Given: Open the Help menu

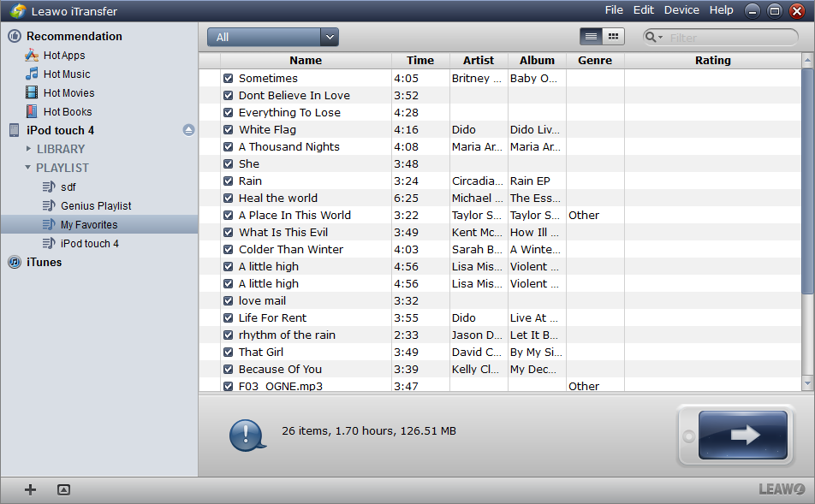Looking at the screenshot, I should tap(722, 10).
